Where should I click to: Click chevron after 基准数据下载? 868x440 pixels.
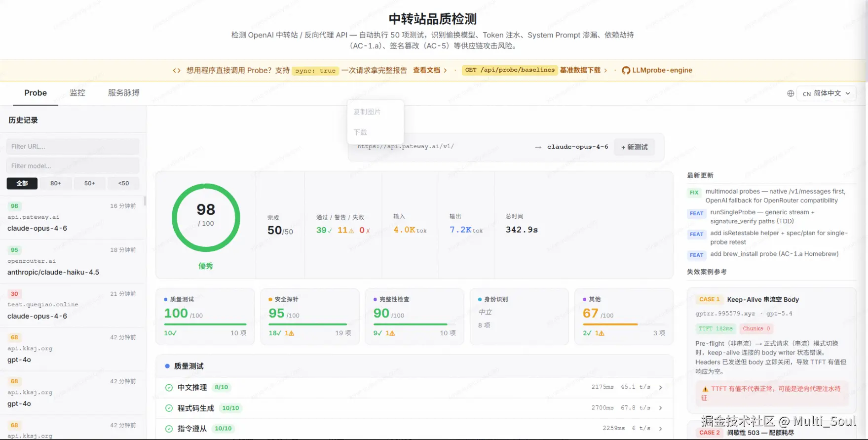605,71
